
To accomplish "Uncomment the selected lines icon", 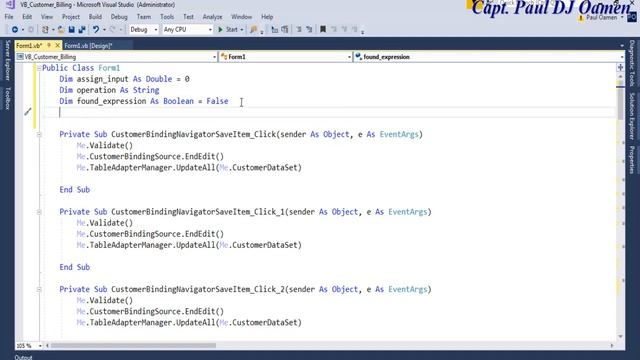I will click(309, 29).
